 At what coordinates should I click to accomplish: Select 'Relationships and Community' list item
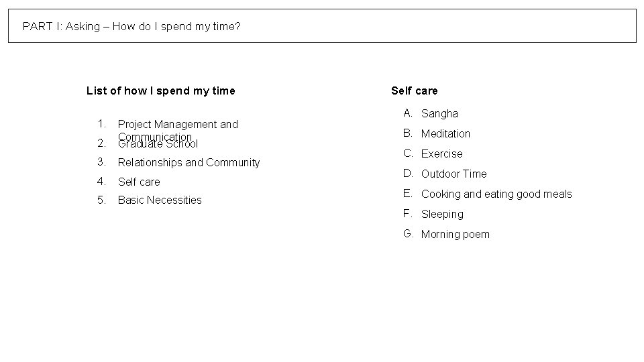coord(189,162)
